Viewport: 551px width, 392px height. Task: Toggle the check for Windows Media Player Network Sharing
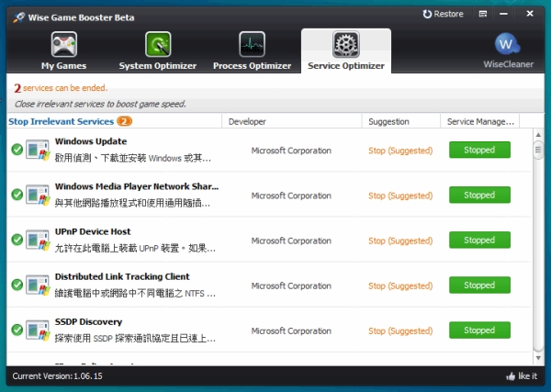(x=17, y=195)
